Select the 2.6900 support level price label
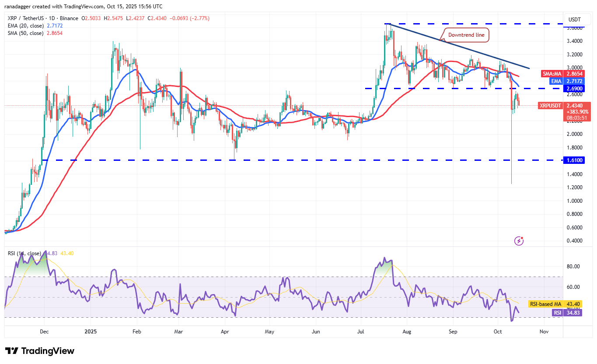 (x=573, y=88)
